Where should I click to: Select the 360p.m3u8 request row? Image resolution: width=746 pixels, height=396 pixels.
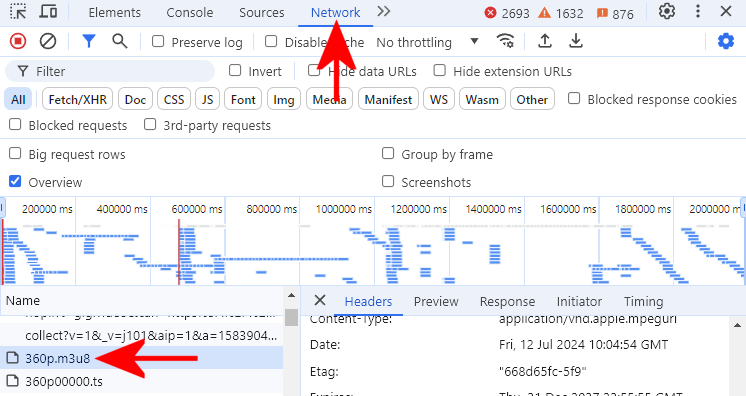click(141, 358)
